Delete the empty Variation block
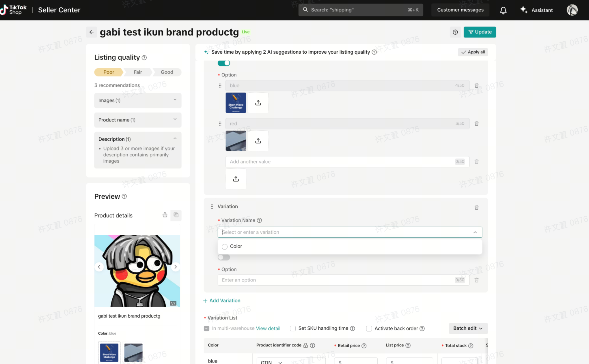 (x=476, y=207)
